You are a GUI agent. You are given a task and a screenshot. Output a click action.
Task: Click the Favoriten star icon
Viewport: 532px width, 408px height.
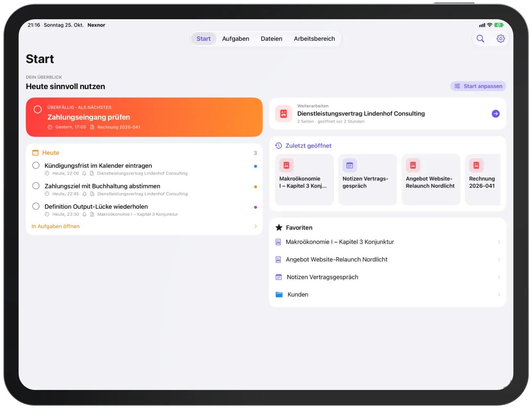click(x=279, y=227)
